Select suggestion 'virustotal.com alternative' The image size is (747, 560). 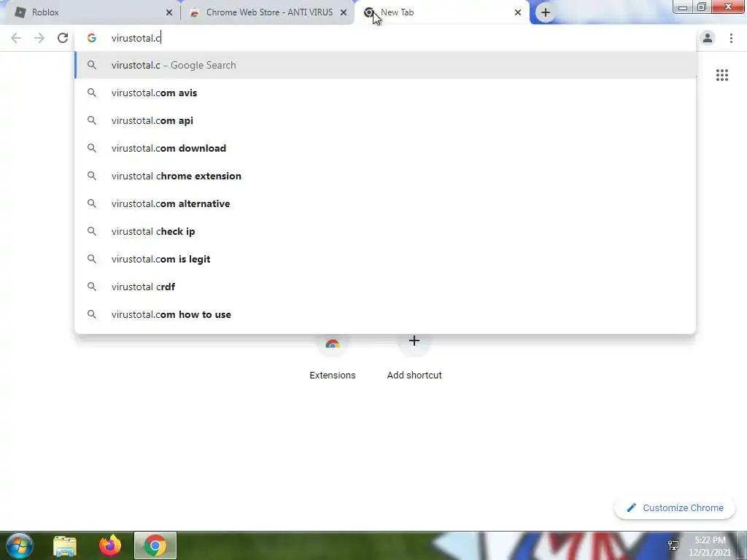pos(385,203)
